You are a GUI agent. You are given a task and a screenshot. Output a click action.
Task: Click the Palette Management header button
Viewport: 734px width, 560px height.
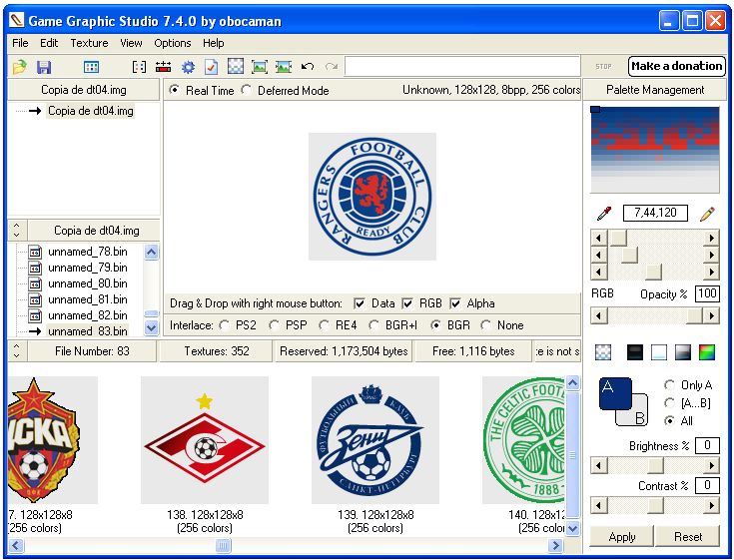click(655, 90)
